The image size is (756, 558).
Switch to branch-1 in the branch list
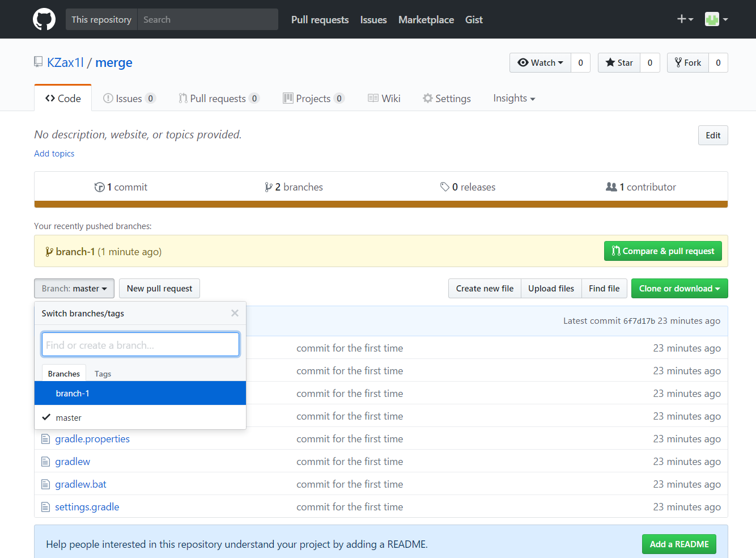[140, 393]
